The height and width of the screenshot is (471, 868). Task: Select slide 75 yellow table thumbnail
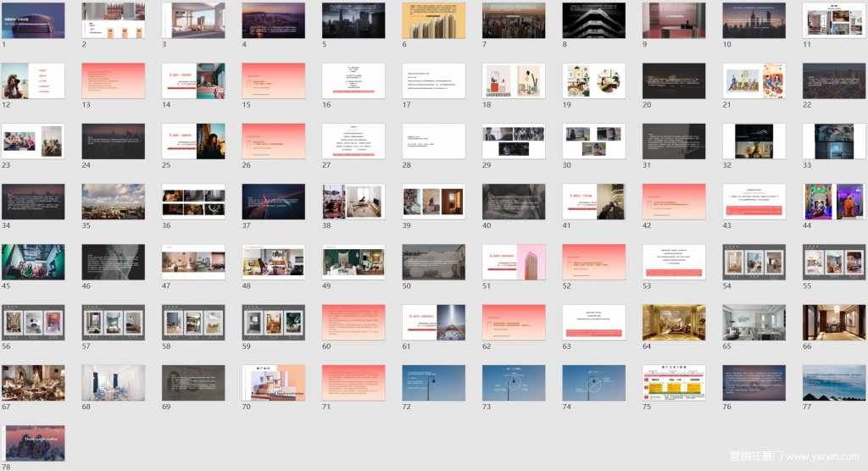(x=674, y=382)
